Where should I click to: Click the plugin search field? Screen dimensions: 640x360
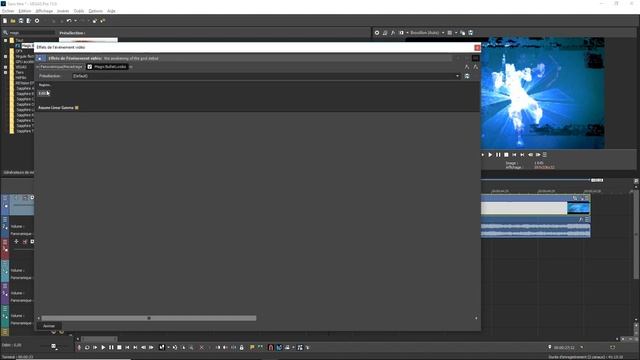click(x=31, y=33)
